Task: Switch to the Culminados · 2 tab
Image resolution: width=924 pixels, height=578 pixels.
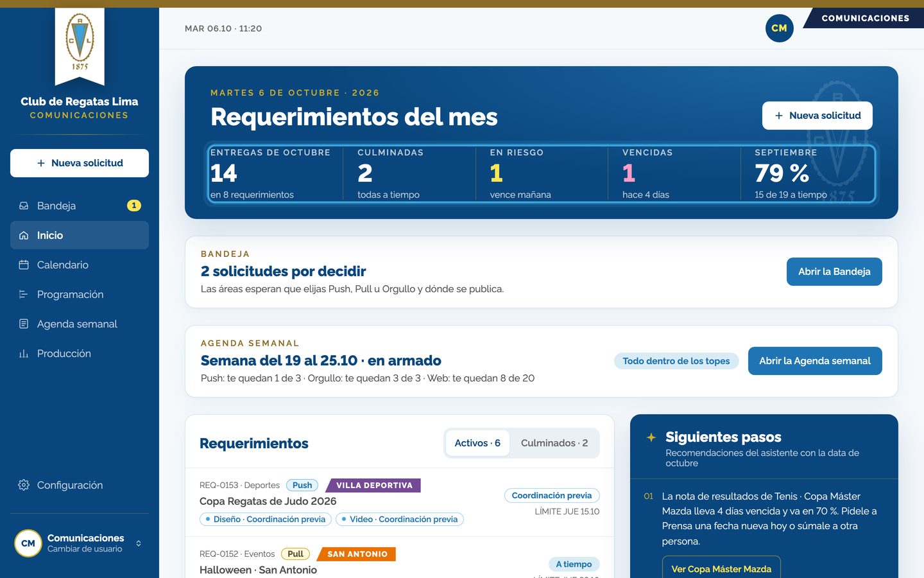Action: point(554,443)
